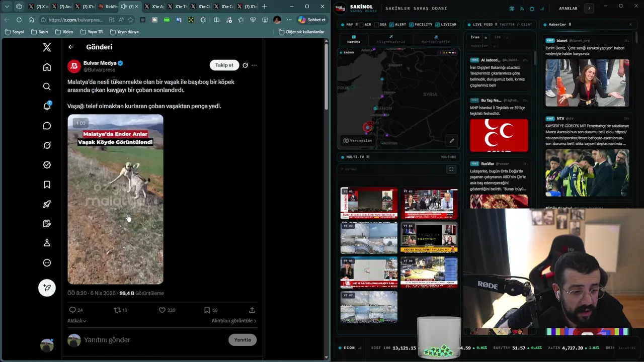Expand the Alakalı replies sort dropdown
The width and height of the screenshot is (644, 362).
click(77, 321)
